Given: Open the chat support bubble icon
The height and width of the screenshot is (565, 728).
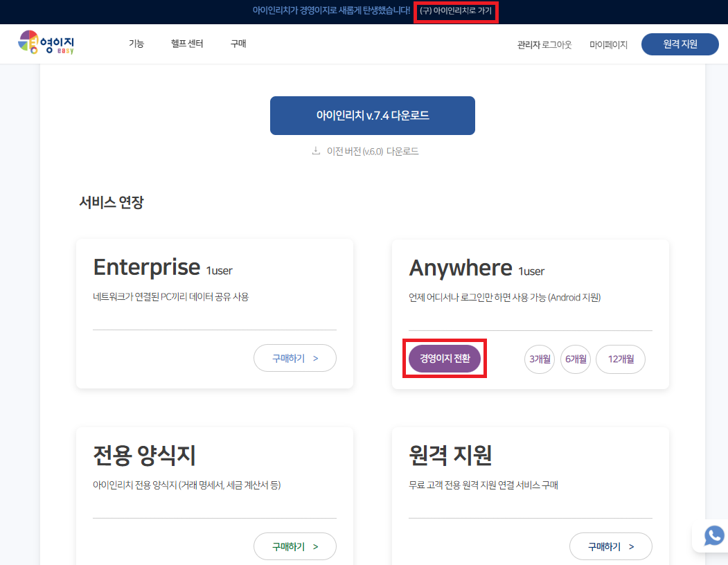Looking at the screenshot, I should (713, 536).
